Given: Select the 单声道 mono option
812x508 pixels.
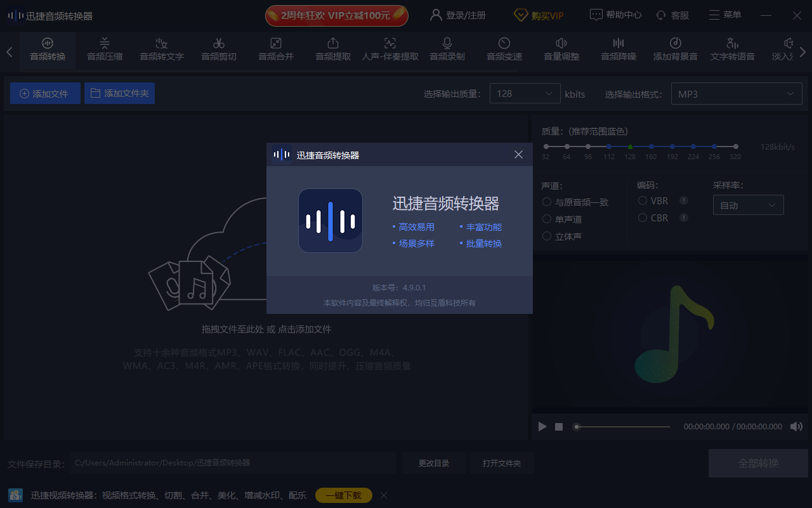Looking at the screenshot, I should [562, 219].
